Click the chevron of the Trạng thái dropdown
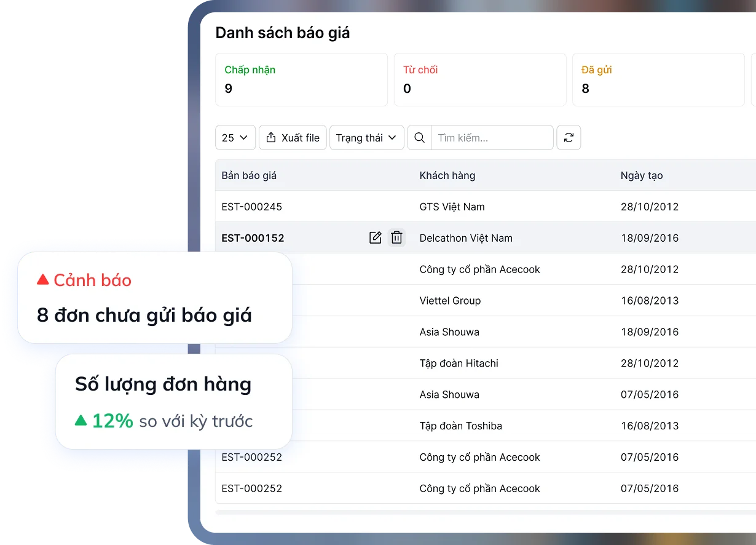 pyautogui.click(x=392, y=138)
